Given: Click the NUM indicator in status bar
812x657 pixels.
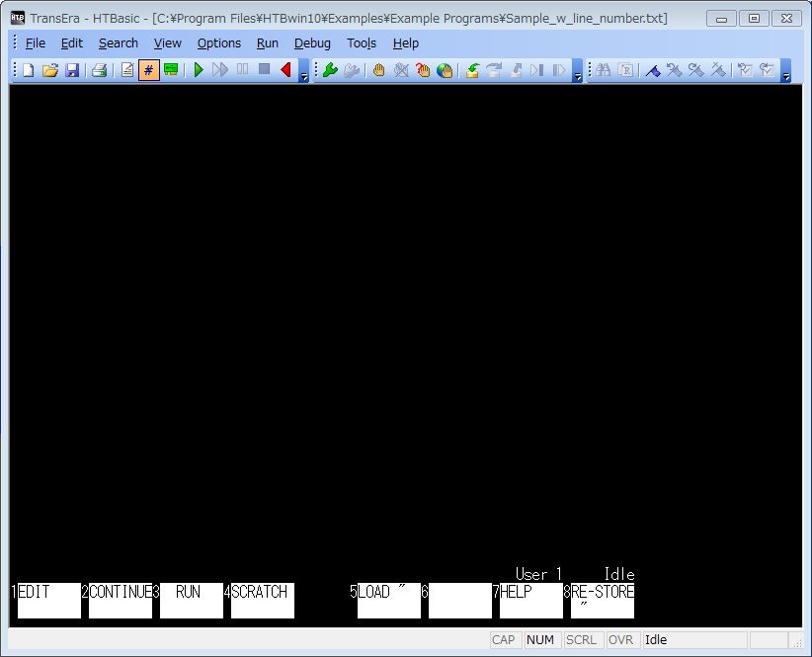Looking at the screenshot, I should click(540, 640).
